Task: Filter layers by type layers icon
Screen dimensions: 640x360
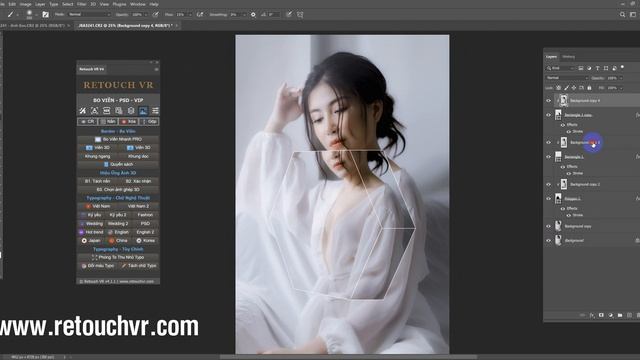Action: (x=598, y=68)
